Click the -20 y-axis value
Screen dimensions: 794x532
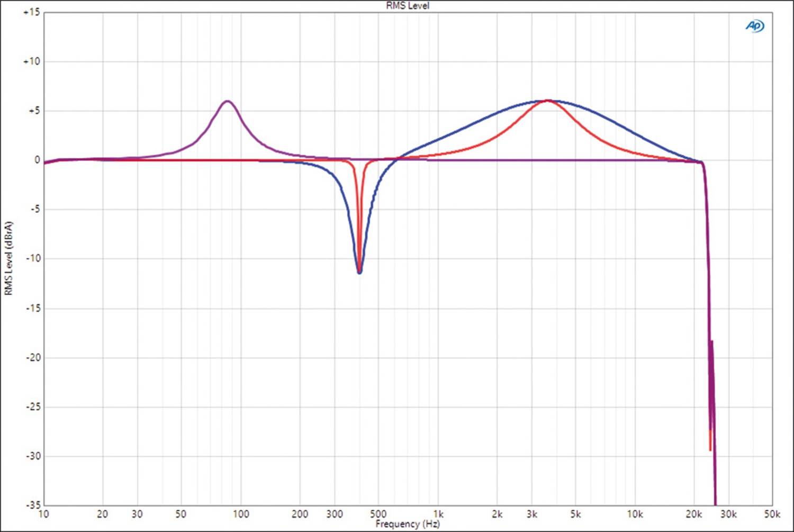(33, 357)
